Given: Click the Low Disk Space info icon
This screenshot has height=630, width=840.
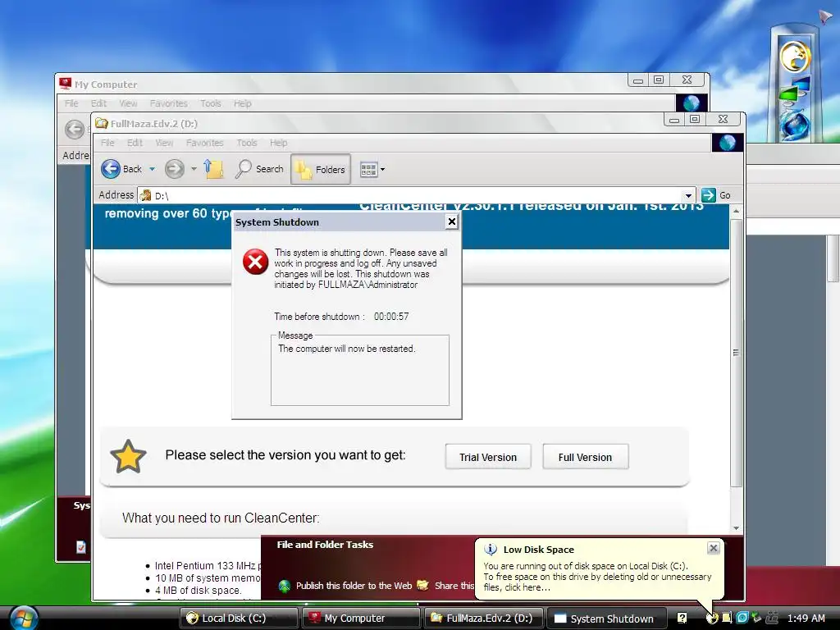Looking at the screenshot, I should coord(491,549).
